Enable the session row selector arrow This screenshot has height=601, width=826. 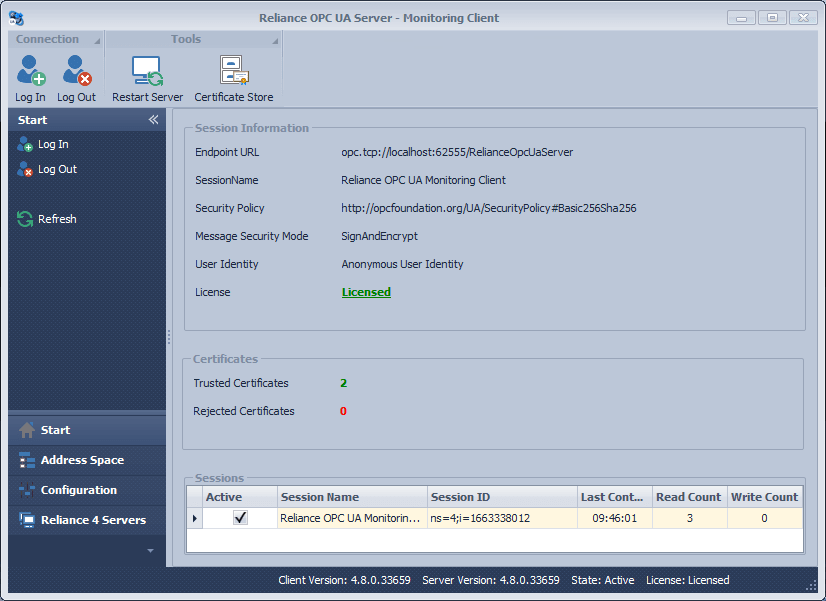click(x=194, y=518)
